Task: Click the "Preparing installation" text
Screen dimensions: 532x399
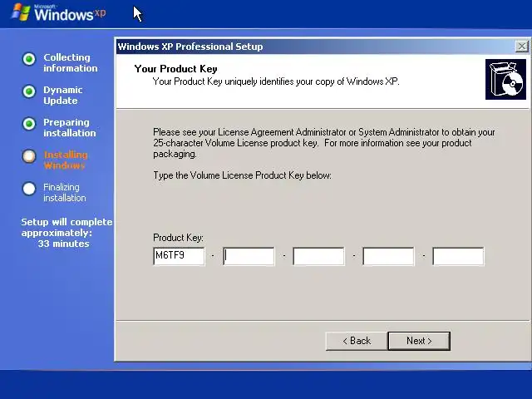Action: tap(70, 127)
